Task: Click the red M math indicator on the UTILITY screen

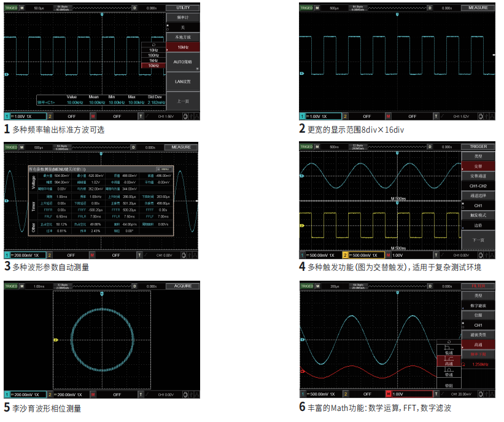Action: coord(93,117)
